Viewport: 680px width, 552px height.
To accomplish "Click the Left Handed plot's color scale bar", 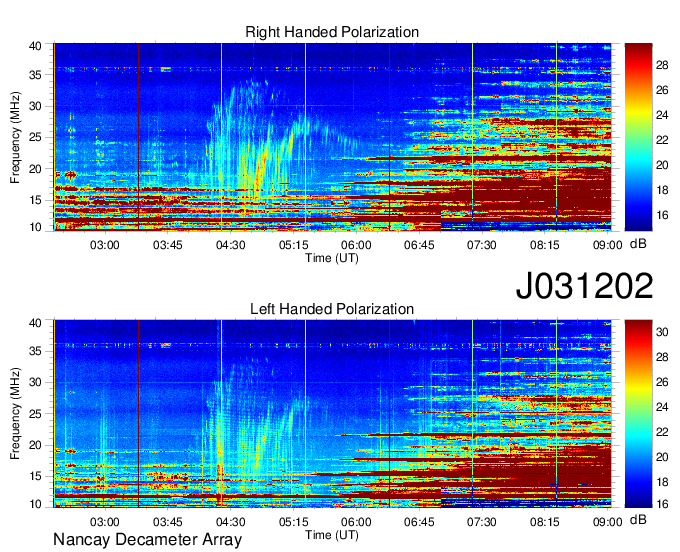I will point(638,414).
